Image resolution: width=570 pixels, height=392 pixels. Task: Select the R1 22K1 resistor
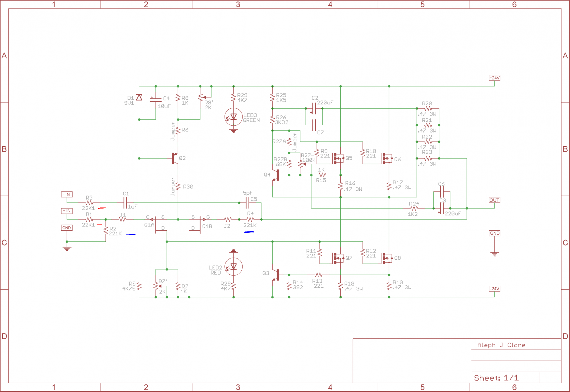(x=89, y=219)
